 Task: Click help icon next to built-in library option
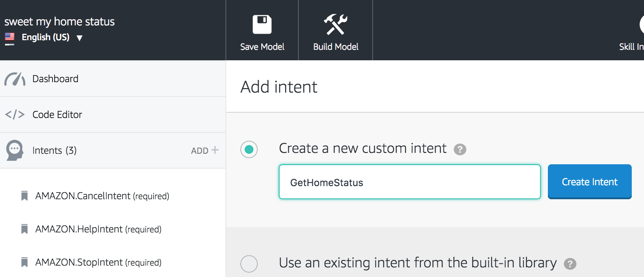tap(570, 264)
